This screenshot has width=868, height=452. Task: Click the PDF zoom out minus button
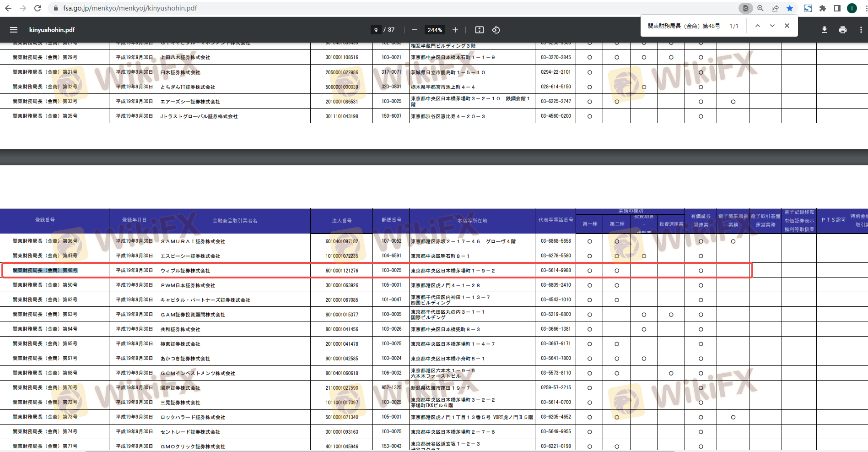[x=415, y=30]
